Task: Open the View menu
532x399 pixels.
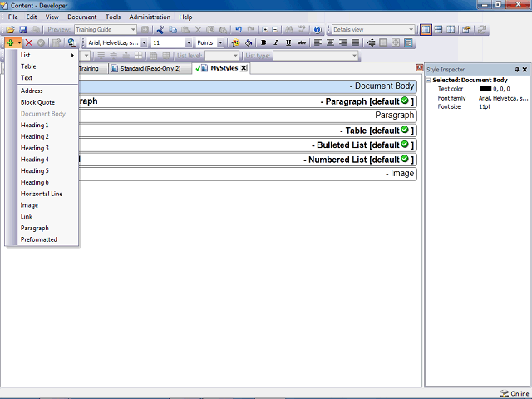Action: pyautogui.click(x=52, y=17)
